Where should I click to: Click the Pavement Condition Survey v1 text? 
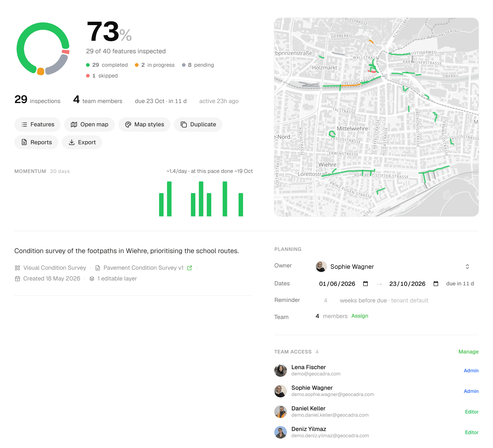pyautogui.click(x=143, y=268)
